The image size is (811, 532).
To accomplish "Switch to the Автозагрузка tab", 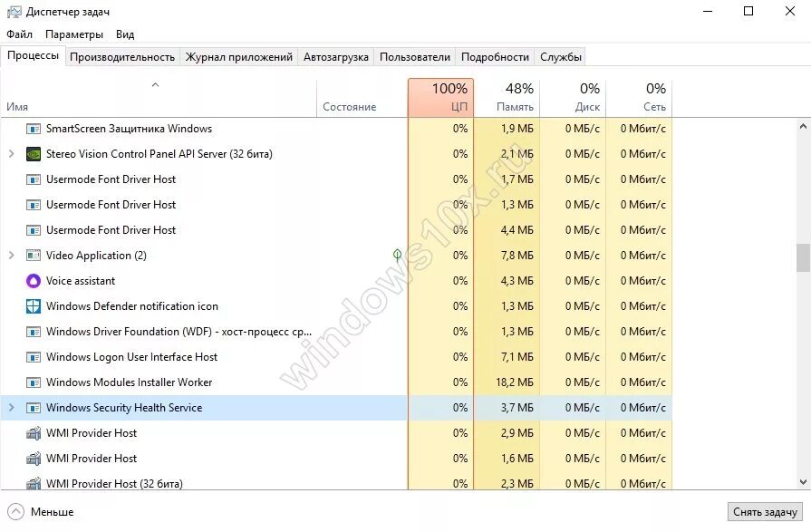I will click(x=336, y=57).
